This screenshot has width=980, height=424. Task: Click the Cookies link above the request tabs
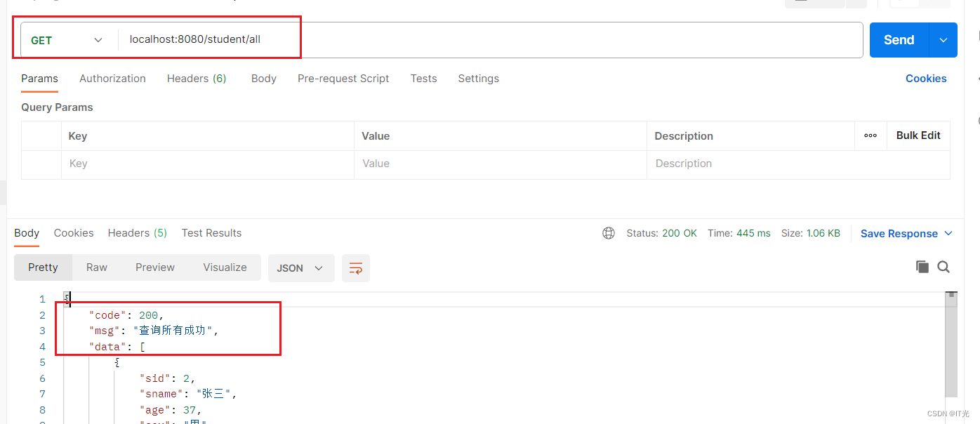click(926, 78)
